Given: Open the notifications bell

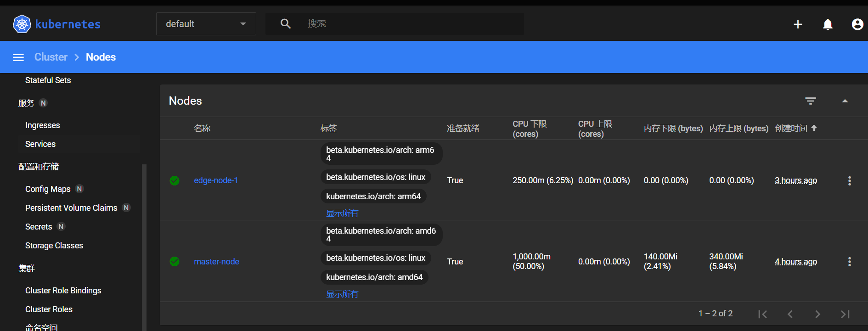Looking at the screenshot, I should point(828,24).
